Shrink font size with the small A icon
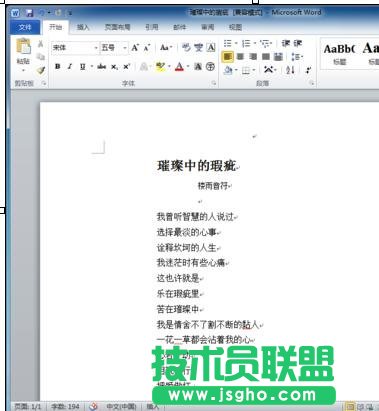The width and height of the screenshot is (379, 411). coord(147,48)
